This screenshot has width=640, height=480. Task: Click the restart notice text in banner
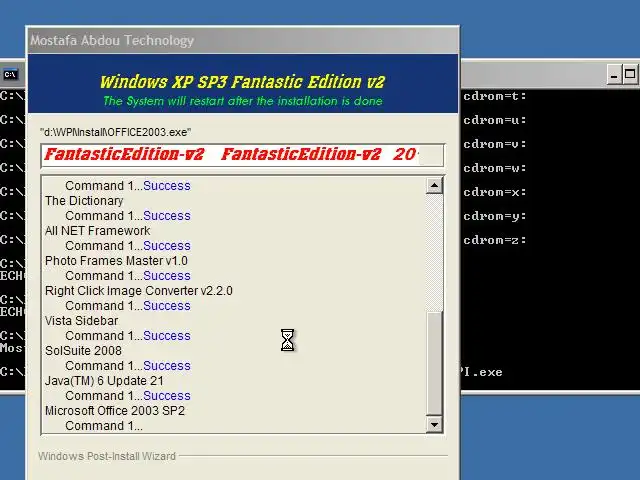[x=243, y=101]
